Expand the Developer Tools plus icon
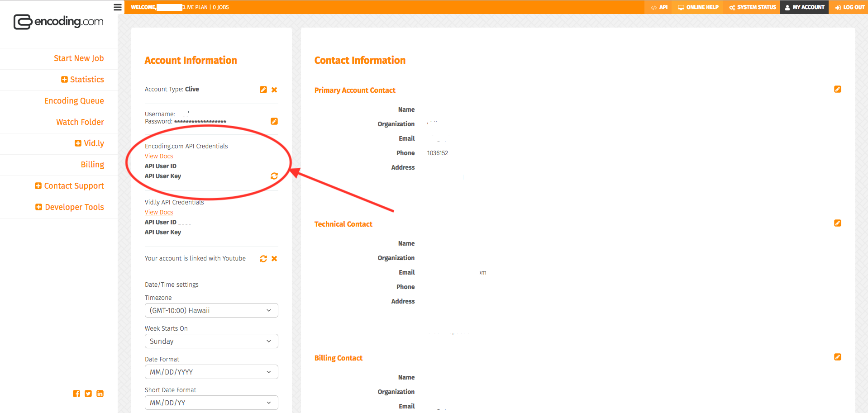The width and height of the screenshot is (868, 413). point(38,207)
